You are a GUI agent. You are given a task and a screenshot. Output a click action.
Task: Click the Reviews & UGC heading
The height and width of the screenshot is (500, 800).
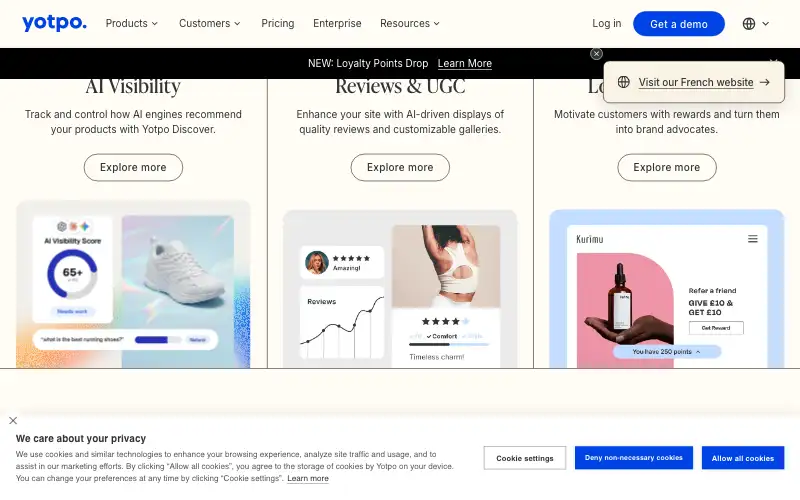tap(400, 86)
